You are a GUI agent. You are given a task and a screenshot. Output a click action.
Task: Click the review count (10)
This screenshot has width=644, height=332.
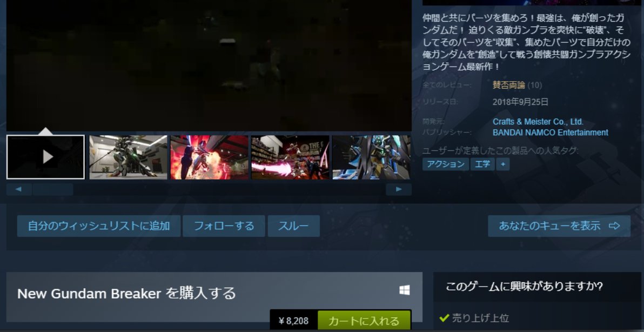pos(535,85)
